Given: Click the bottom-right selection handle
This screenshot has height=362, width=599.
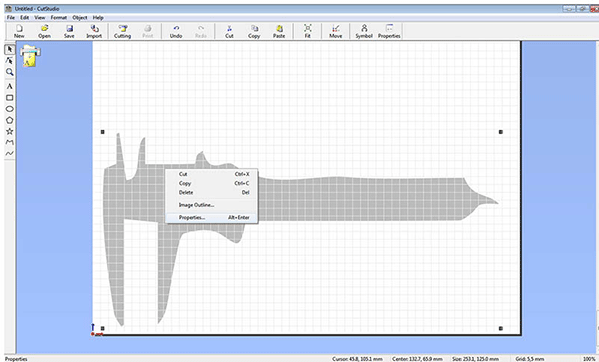Looking at the screenshot, I should (501, 328).
